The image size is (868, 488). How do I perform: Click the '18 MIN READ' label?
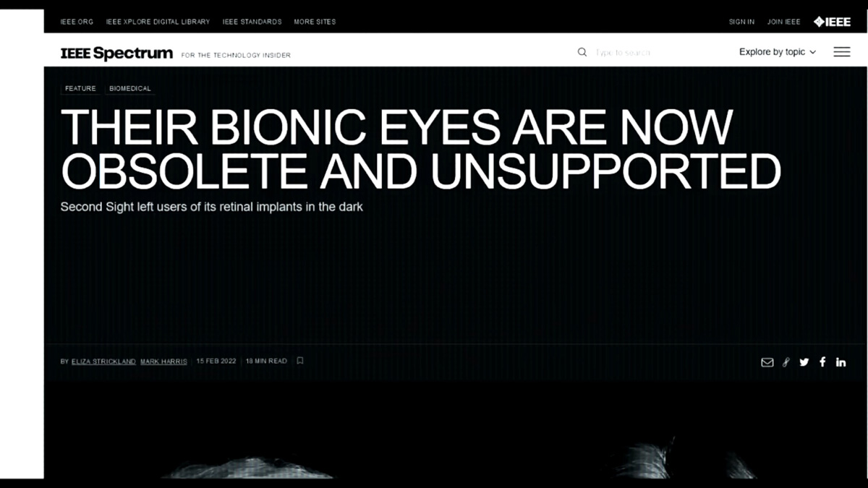point(266,361)
